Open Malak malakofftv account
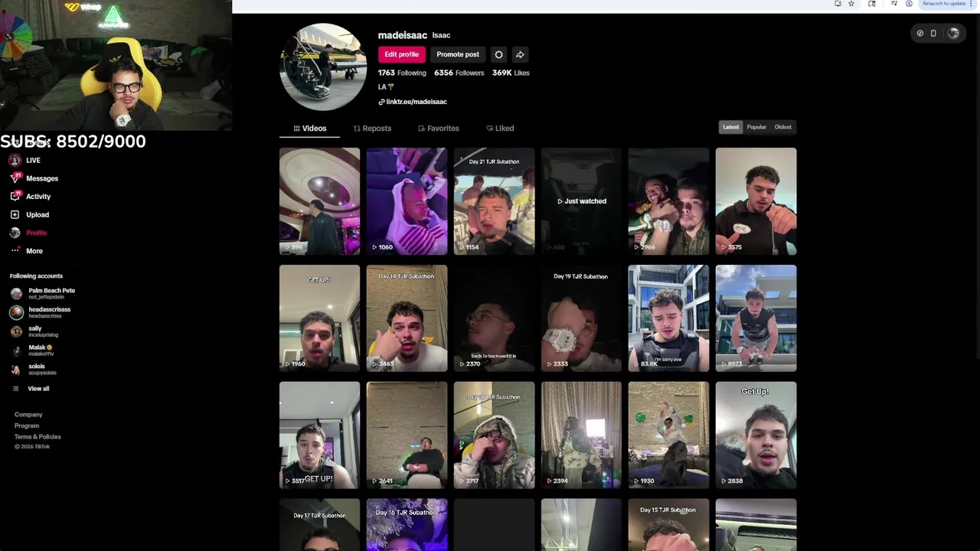 (32, 350)
